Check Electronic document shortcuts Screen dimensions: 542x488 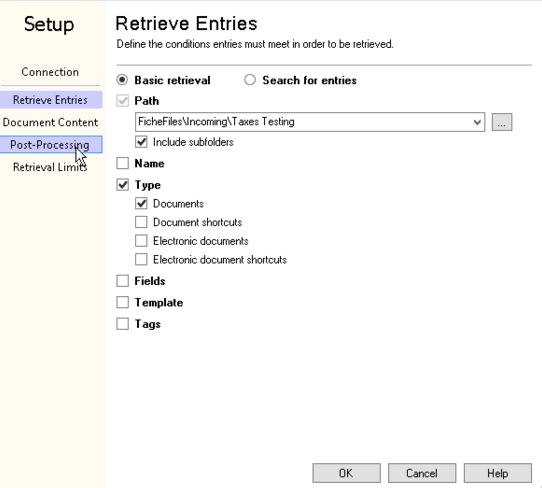point(141,259)
